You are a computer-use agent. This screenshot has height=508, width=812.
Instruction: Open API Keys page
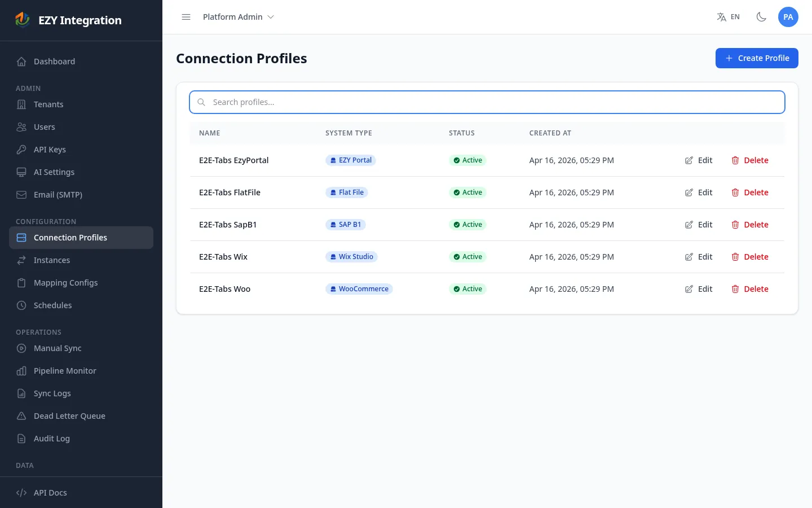(x=81, y=150)
